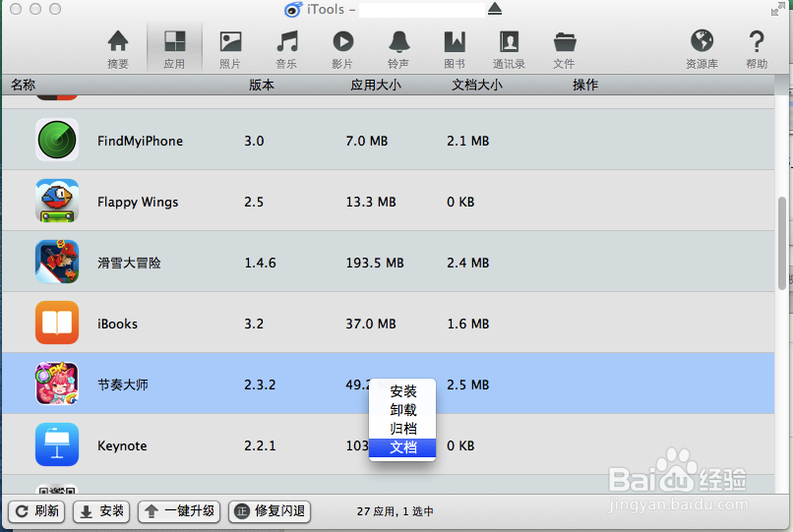793x532 pixels.
Task: Click the fullscreen arrows icon
Action: 777,9
